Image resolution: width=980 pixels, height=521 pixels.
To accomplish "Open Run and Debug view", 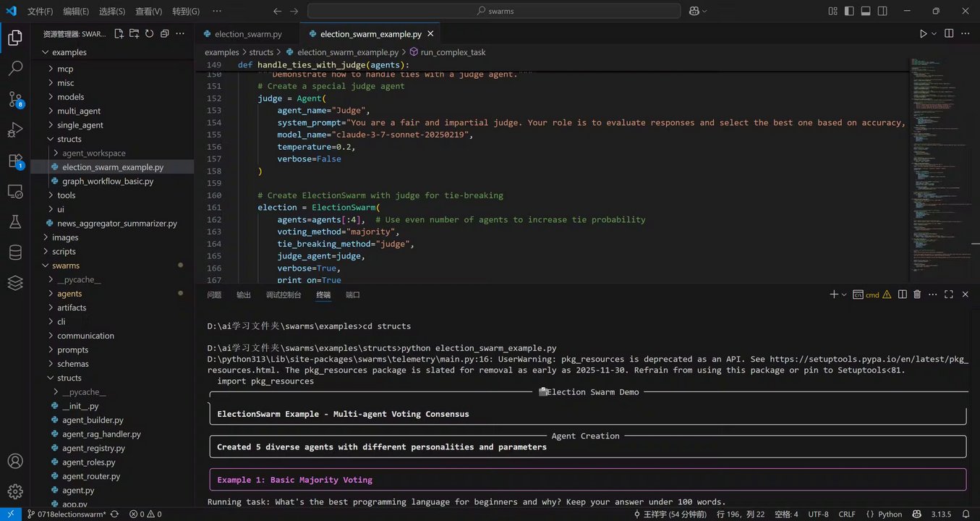I will coord(15,130).
